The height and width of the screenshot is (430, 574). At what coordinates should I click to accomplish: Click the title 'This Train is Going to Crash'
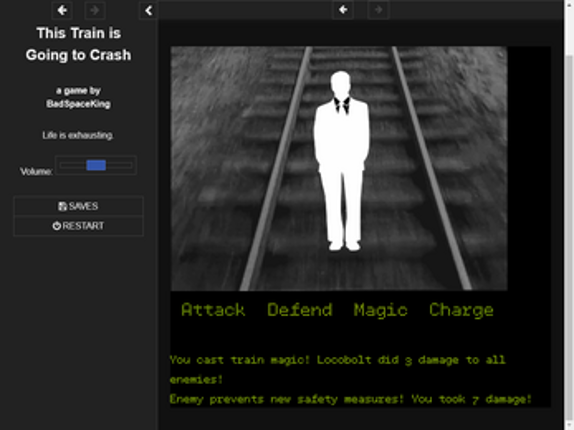78,44
